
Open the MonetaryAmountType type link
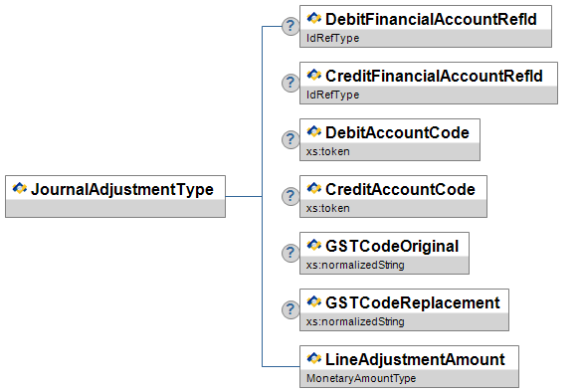tap(361, 378)
